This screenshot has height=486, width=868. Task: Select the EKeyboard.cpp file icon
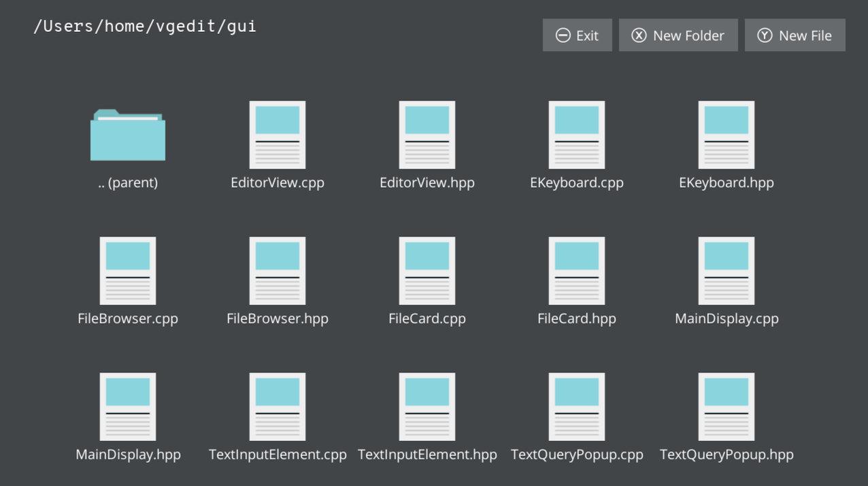pyautogui.click(x=577, y=135)
